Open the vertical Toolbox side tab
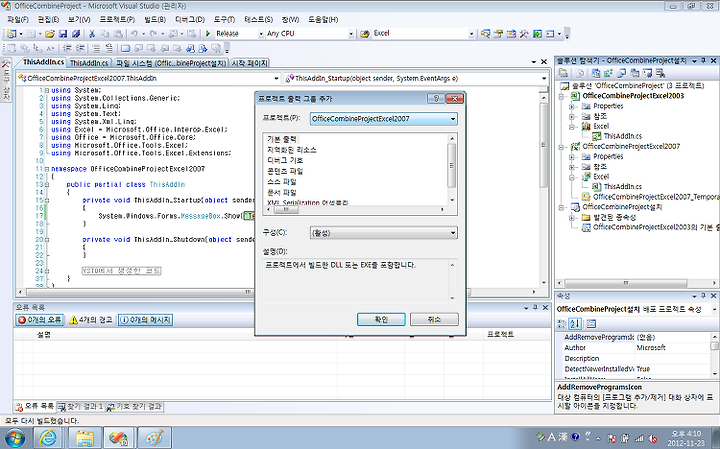 (6, 82)
